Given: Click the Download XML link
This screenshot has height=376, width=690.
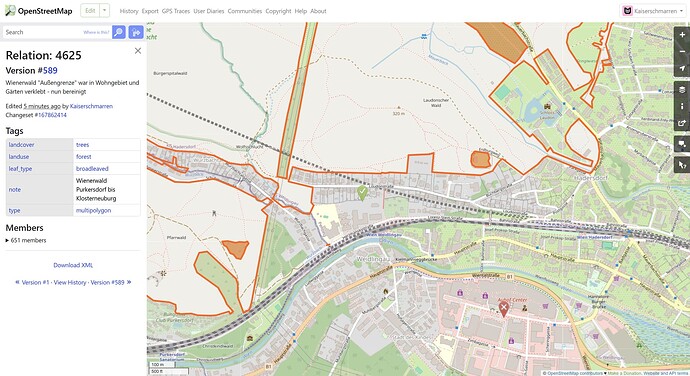Looking at the screenshot, I should tap(73, 265).
